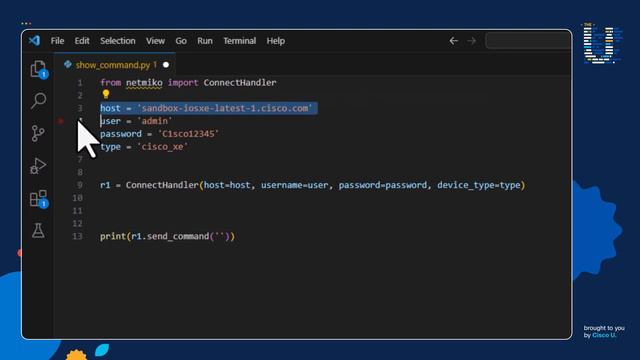
Task: Open the Run menu
Action: [205, 41]
